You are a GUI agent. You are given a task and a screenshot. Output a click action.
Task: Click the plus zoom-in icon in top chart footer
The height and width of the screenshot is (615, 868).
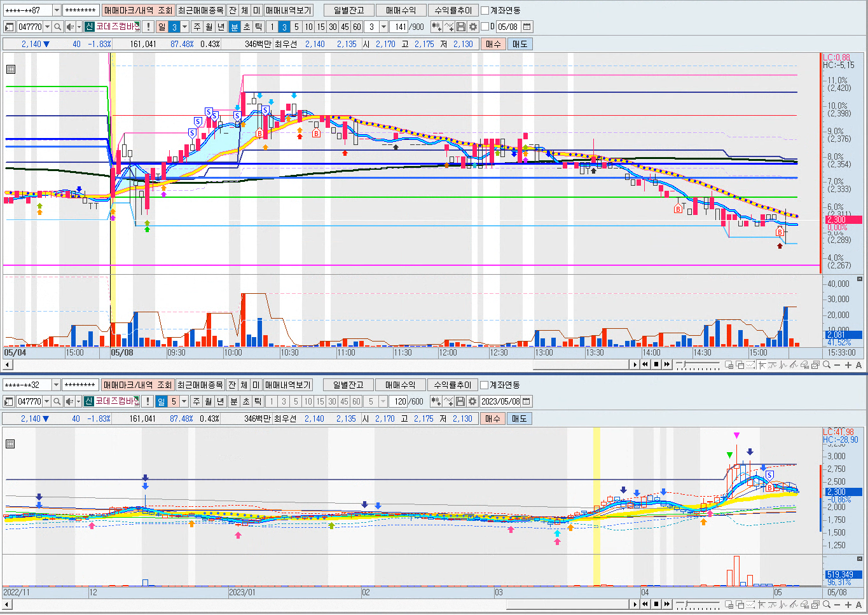pos(848,364)
